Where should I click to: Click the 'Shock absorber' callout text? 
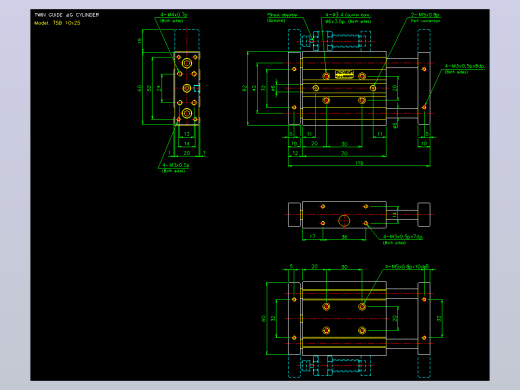coord(282,15)
